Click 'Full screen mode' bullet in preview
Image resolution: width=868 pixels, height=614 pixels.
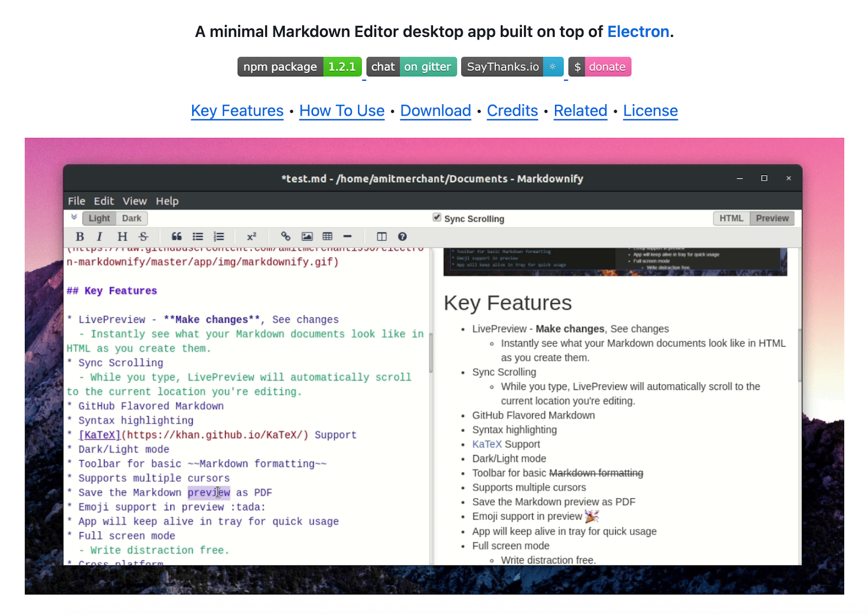[510, 546]
